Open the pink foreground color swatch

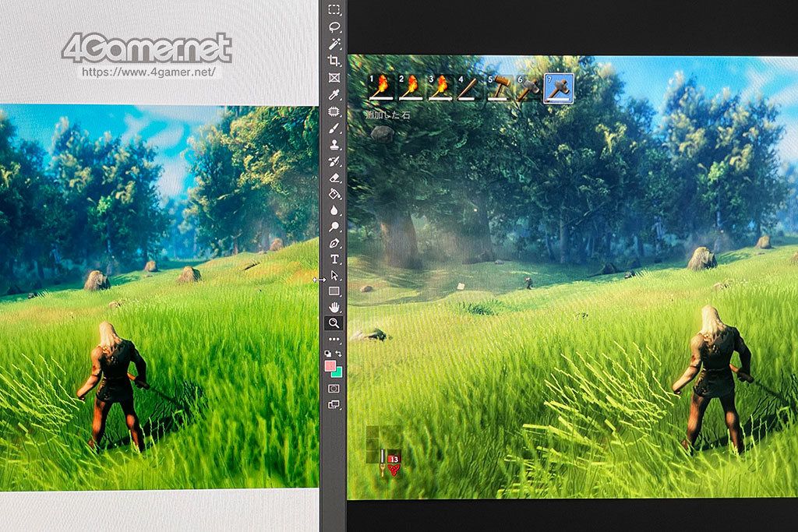tap(330, 365)
